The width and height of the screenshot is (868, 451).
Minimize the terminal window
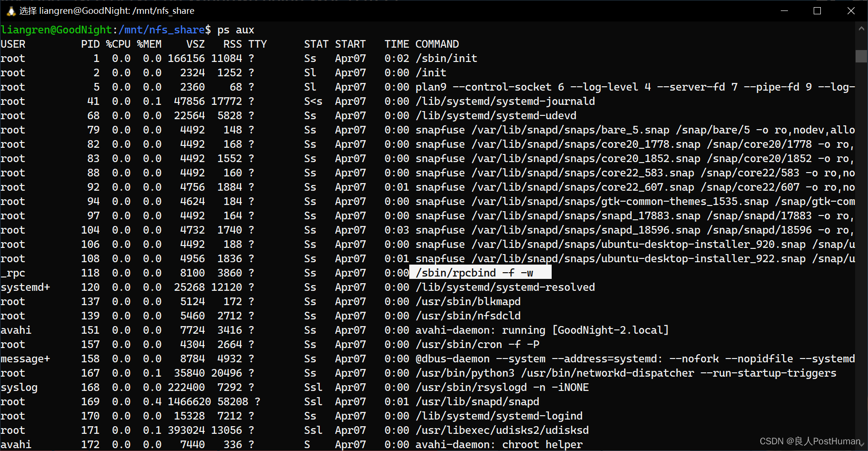pyautogui.click(x=784, y=10)
